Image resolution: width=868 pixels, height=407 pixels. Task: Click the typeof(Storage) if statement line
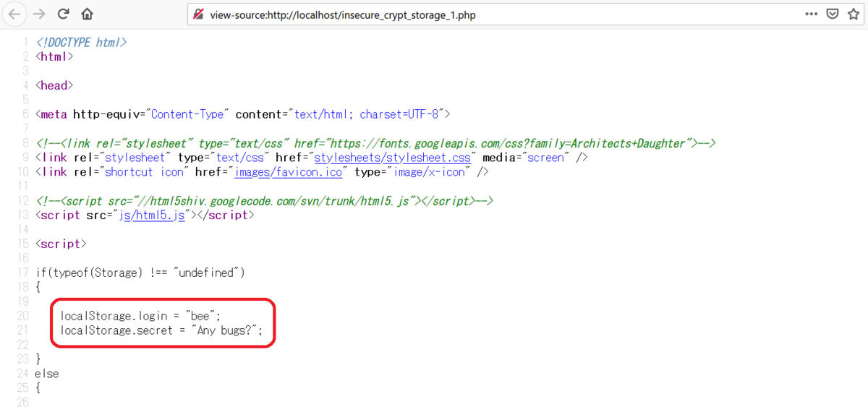point(140,273)
